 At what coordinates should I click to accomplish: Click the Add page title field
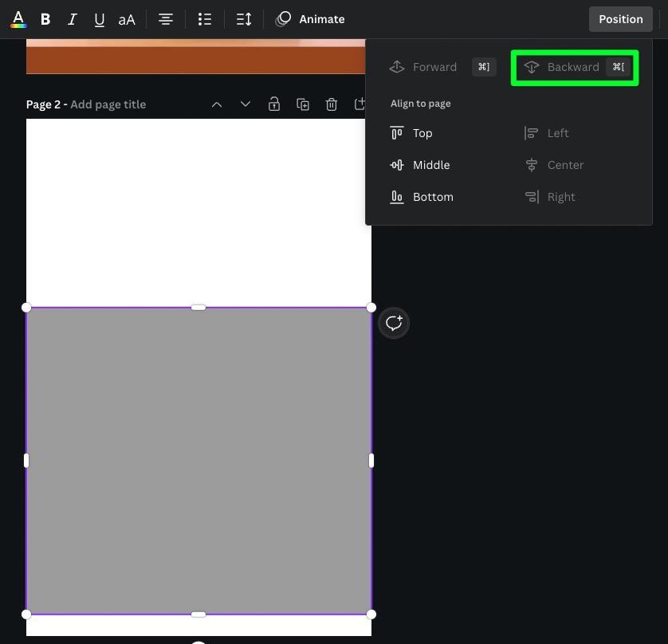pyautogui.click(x=108, y=104)
